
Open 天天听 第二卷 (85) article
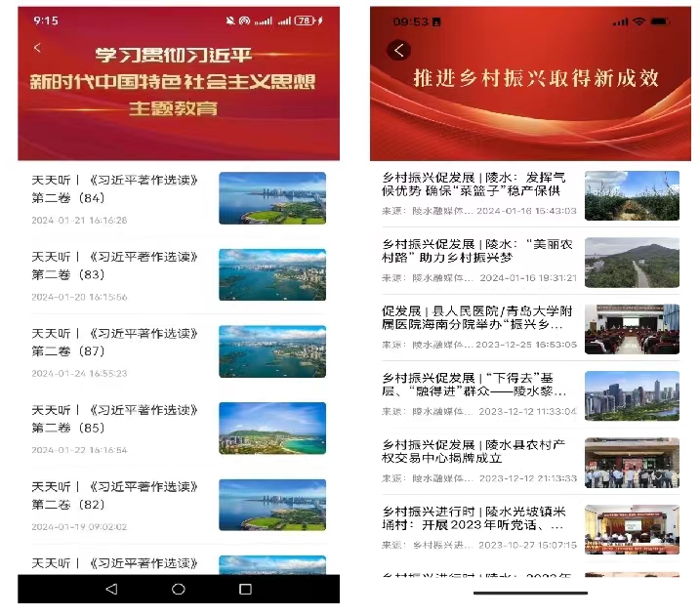(x=117, y=419)
